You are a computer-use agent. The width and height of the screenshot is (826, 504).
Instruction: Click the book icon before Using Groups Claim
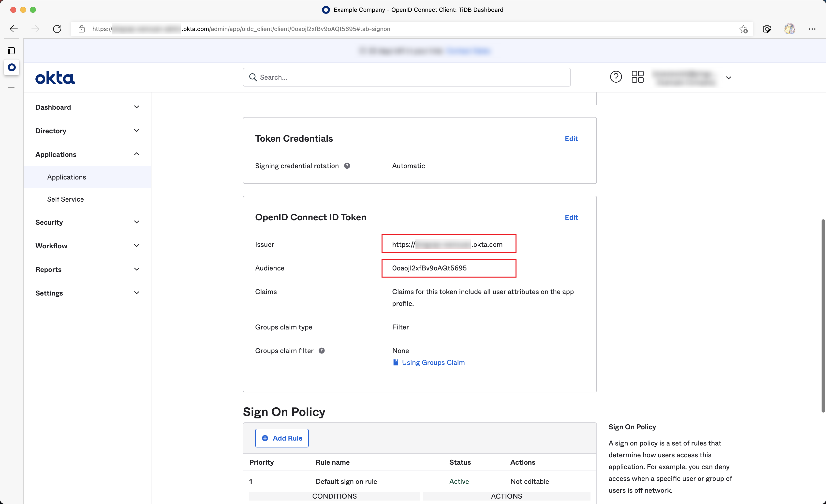(396, 362)
